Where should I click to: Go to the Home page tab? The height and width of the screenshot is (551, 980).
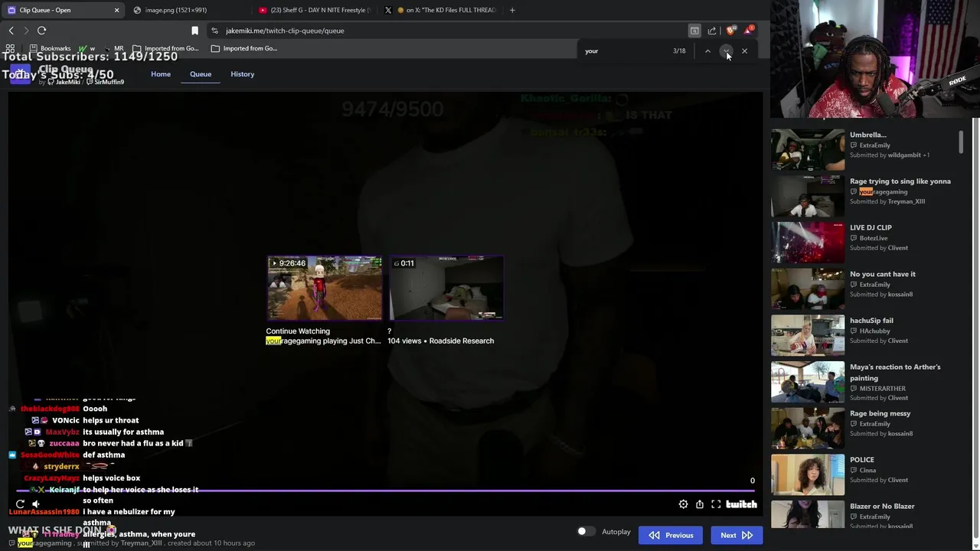(161, 74)
